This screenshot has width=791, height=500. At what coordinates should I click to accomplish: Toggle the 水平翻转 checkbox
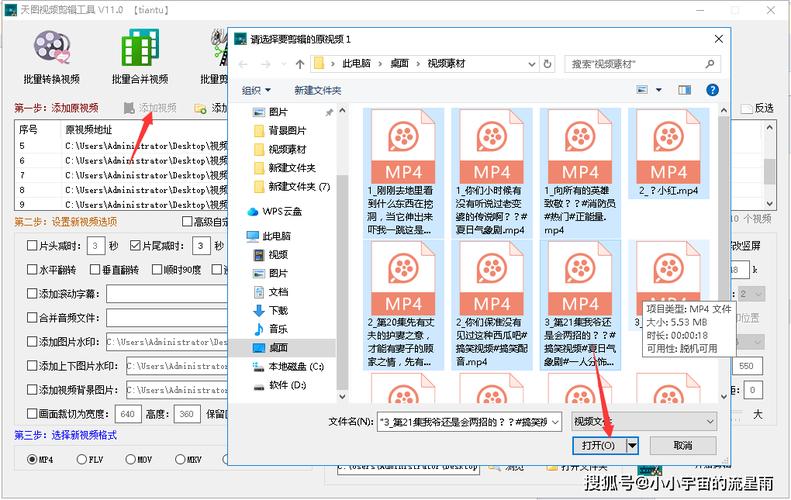(32, 270)
